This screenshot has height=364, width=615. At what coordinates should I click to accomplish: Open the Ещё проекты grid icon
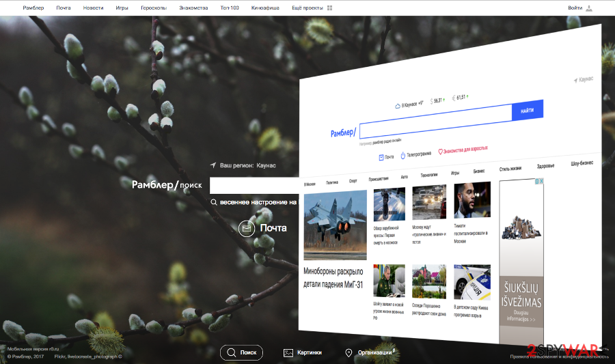[x=329, y=8]
